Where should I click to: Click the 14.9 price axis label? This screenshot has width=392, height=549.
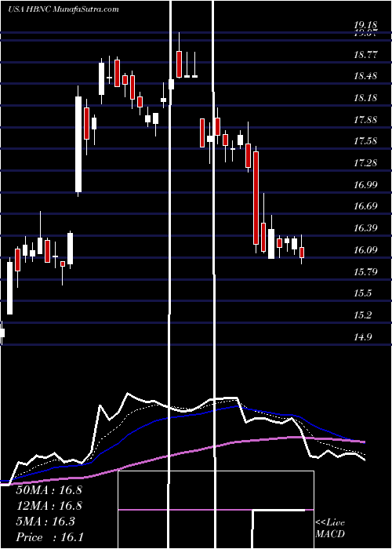coord(362,337)
